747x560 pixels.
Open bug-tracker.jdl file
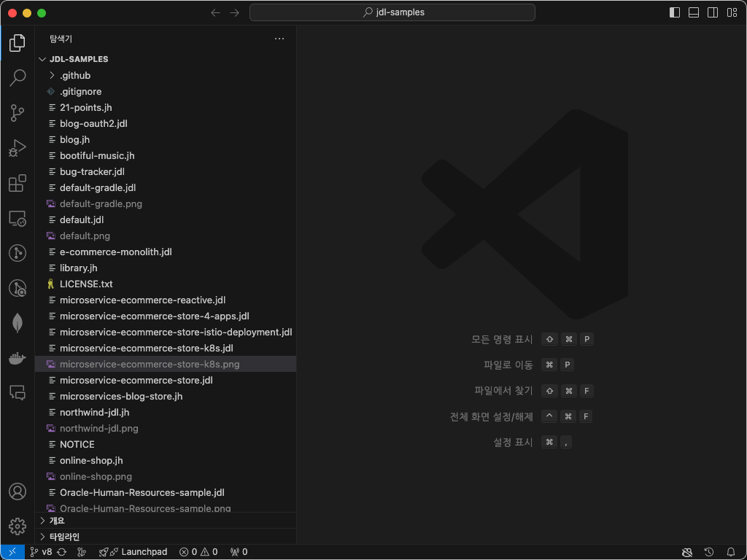tap(166, 171)
